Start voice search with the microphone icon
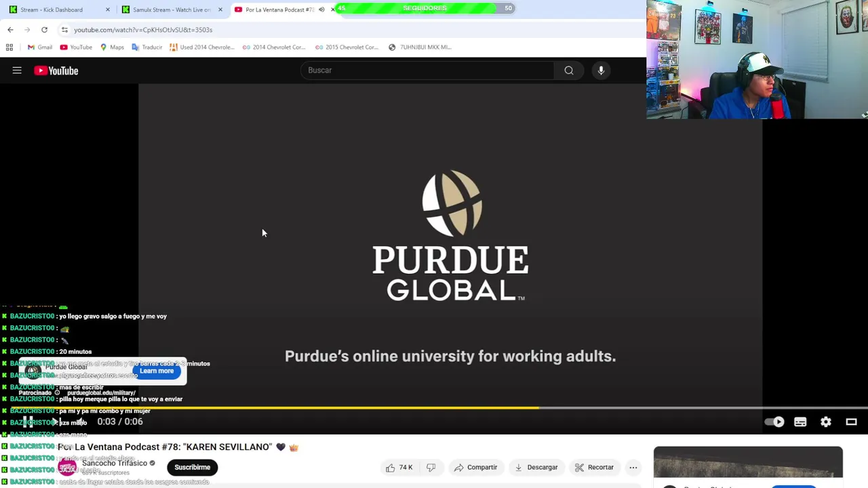The height and width of the screenshot is (488, 868). [601, 70]
